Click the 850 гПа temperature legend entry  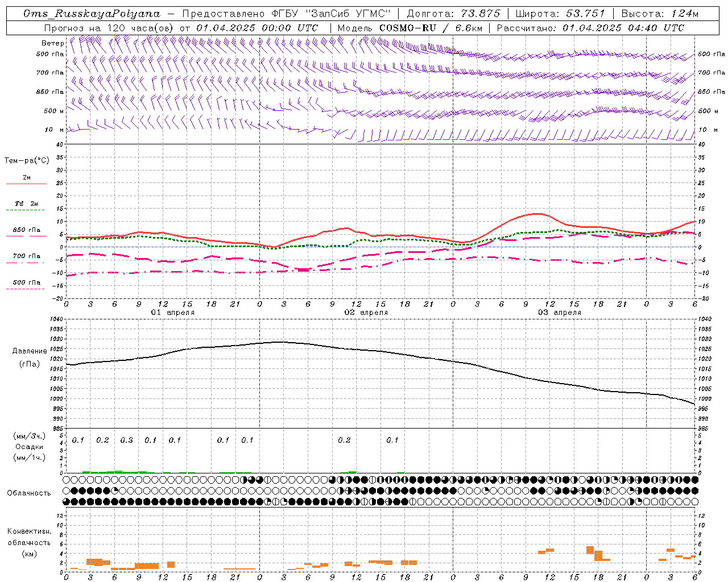point(26,230)
